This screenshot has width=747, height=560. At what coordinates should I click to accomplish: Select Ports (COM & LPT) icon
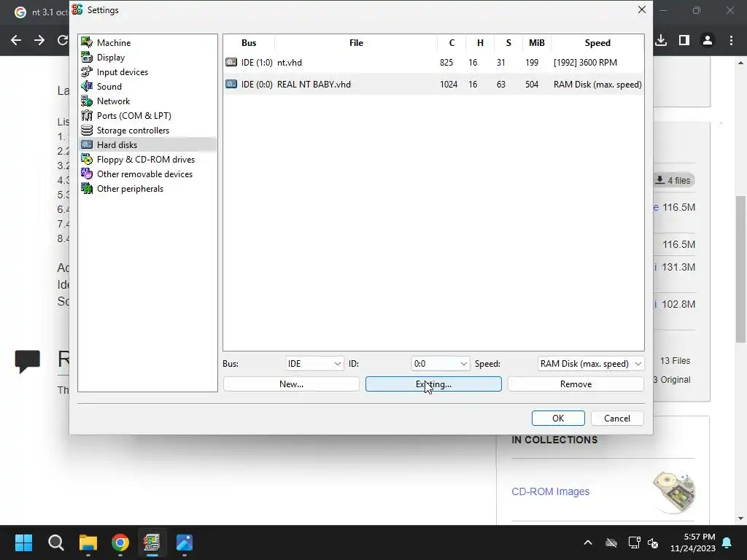tap(87, 116)
